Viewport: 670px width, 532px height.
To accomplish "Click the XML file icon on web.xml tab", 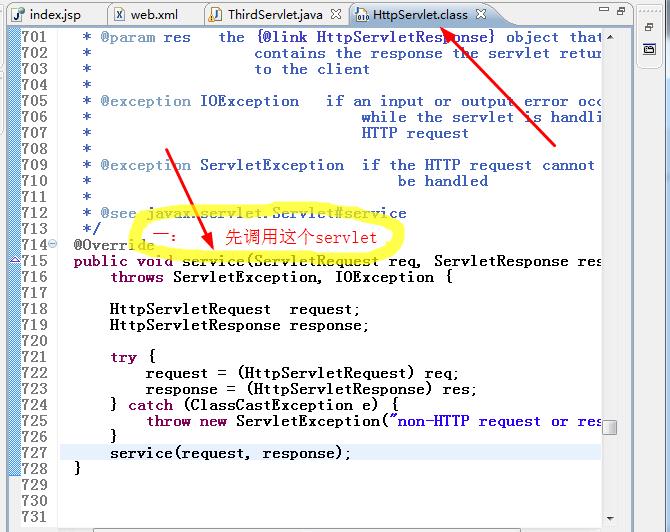I will (120, 15).
